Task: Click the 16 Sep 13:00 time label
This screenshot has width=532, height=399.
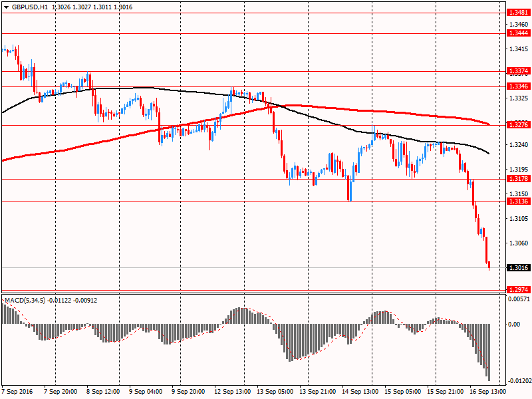Action: 488,392
